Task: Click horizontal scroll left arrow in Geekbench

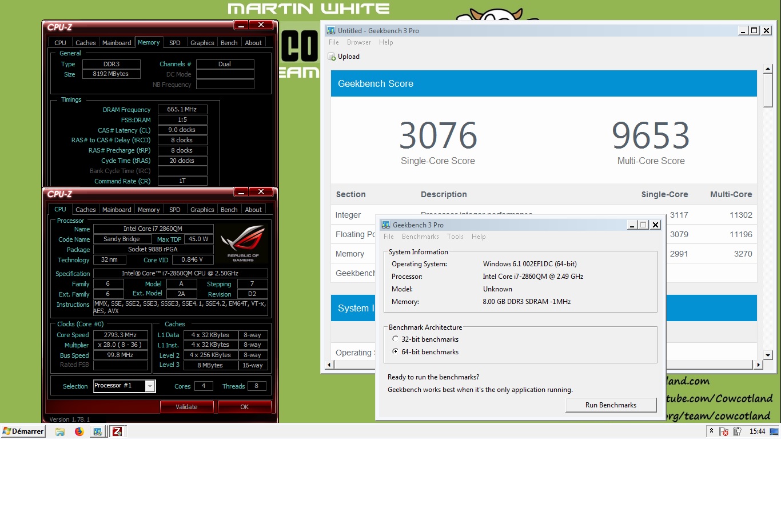Action: coord(329,365)
